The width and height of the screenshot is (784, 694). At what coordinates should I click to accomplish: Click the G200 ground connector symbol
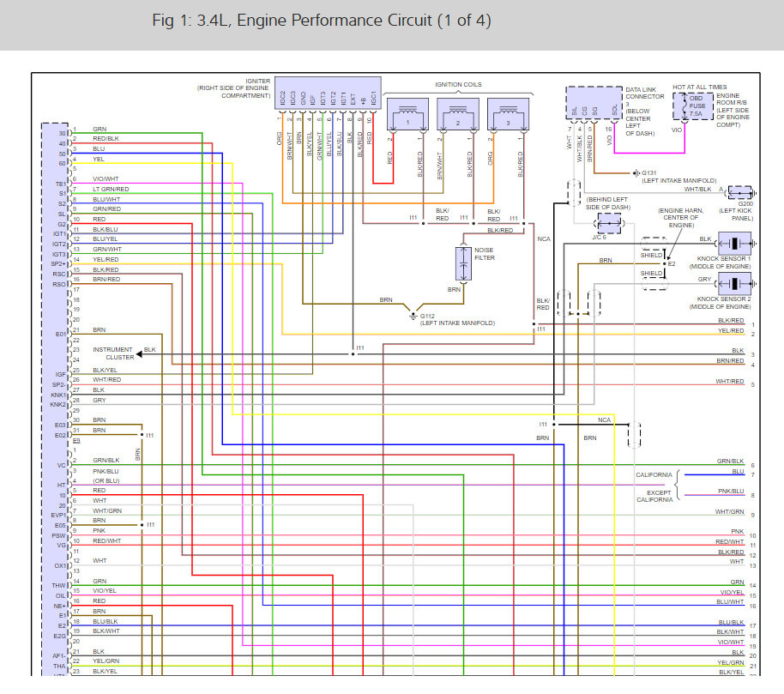(740, 192)
